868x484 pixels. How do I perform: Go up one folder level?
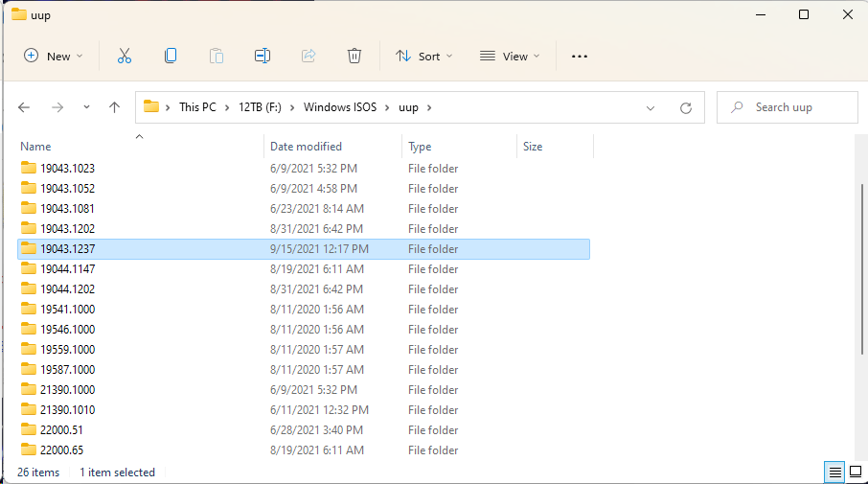[115, 107]
